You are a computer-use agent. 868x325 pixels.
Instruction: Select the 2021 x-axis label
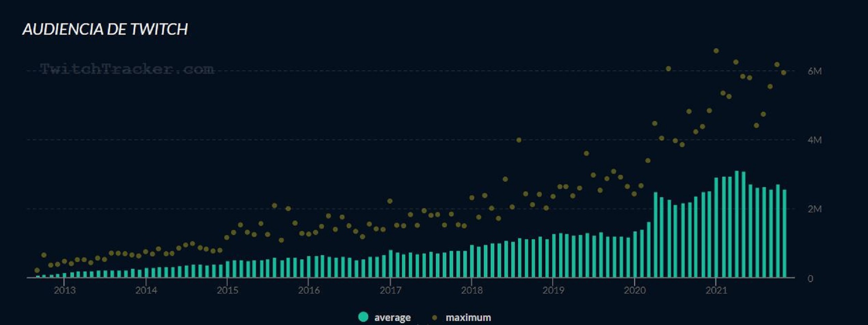pos(716,290)
